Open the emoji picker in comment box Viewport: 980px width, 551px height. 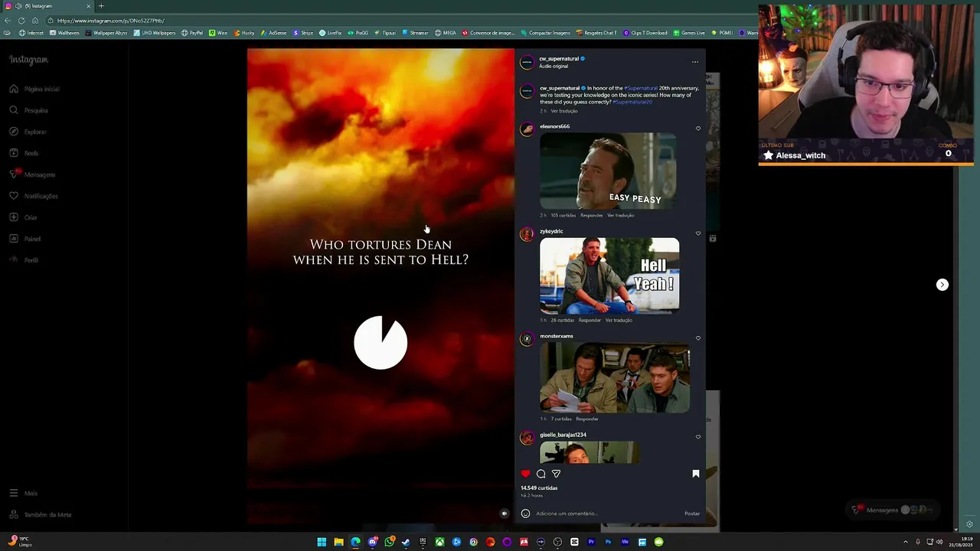pyautogui.click(x=525, y=514)
